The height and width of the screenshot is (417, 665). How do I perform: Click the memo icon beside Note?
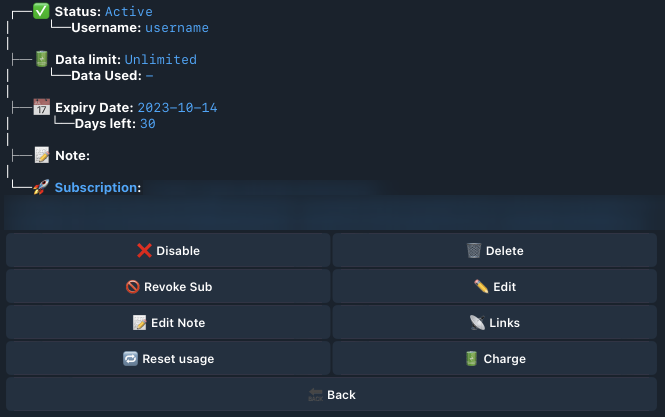coord(41,155)
